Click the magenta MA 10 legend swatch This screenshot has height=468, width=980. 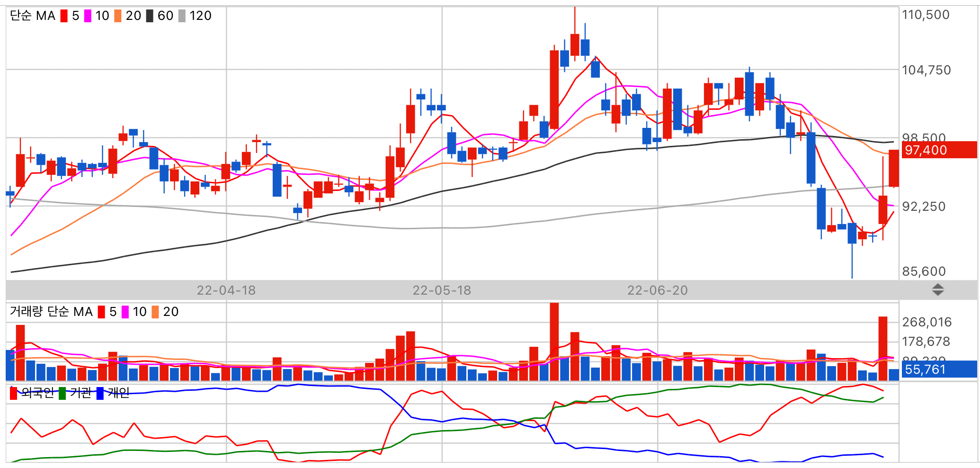point(88,16)
